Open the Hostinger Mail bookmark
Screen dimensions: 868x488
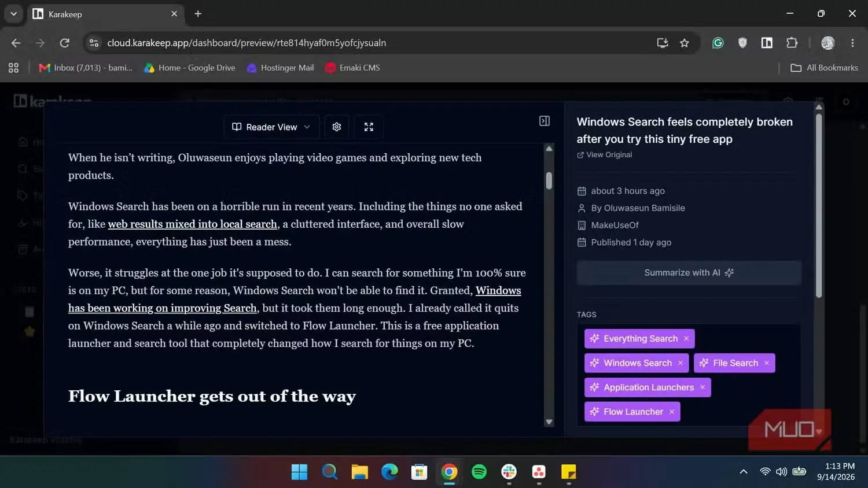point(280,68)
